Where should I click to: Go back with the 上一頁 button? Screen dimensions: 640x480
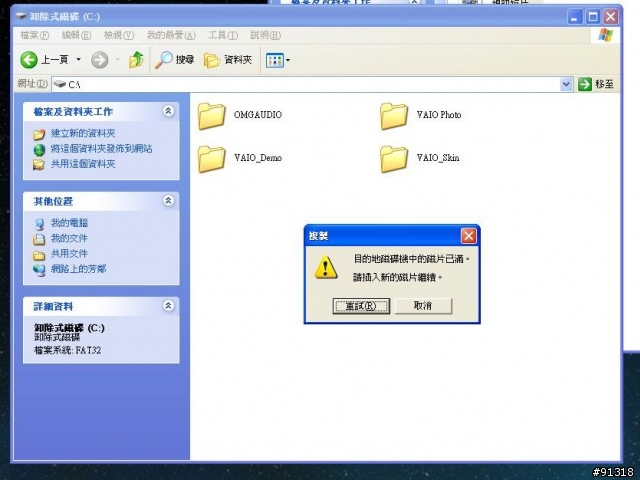[44, 60]
